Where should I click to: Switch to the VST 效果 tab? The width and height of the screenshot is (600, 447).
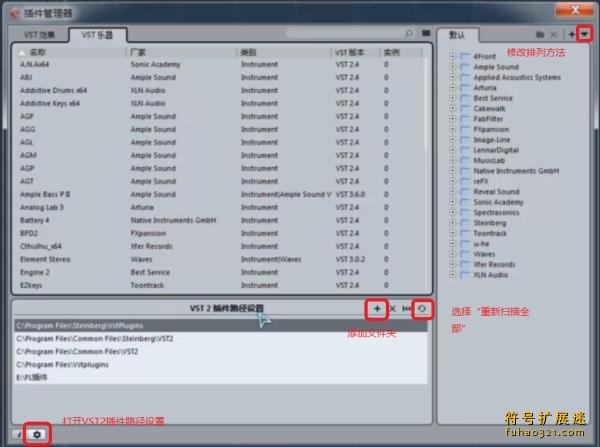(x=39, y=35)
